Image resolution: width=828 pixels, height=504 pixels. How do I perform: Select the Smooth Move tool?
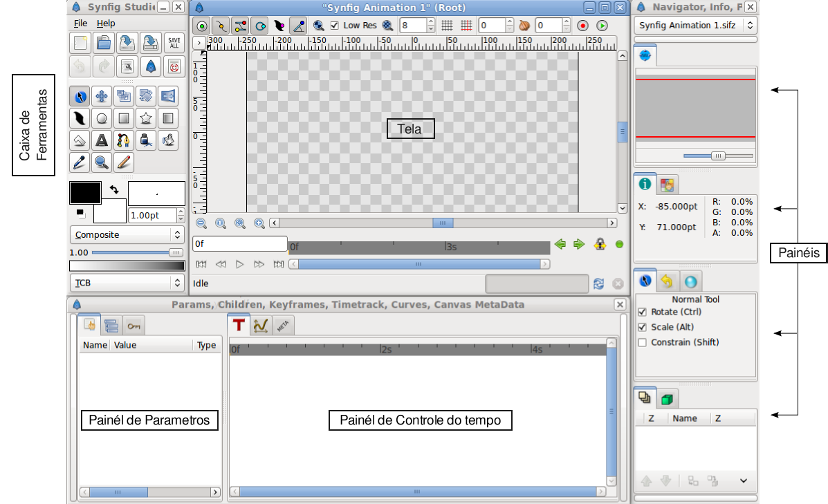tap(102, 97)
